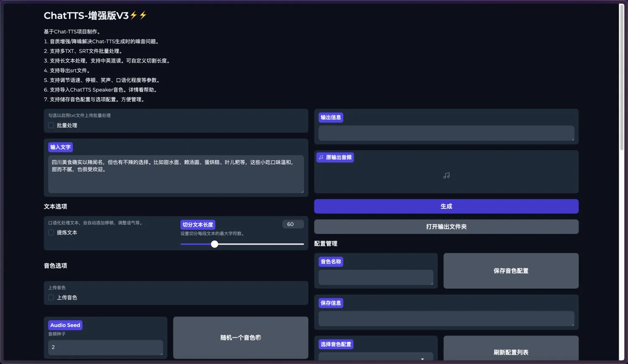Click the ChatTTS-增强版V3 title
The image size is (628, 364).
[x=95, y=15]
